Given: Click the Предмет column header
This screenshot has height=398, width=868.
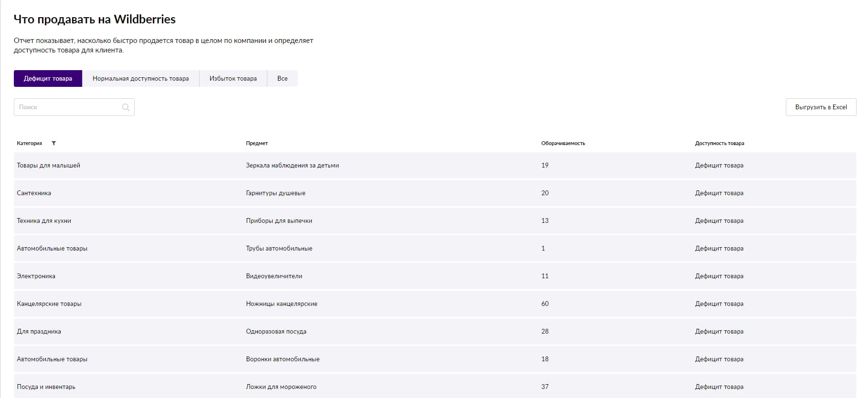Looking at the screenshot, I should click(257, 143).
